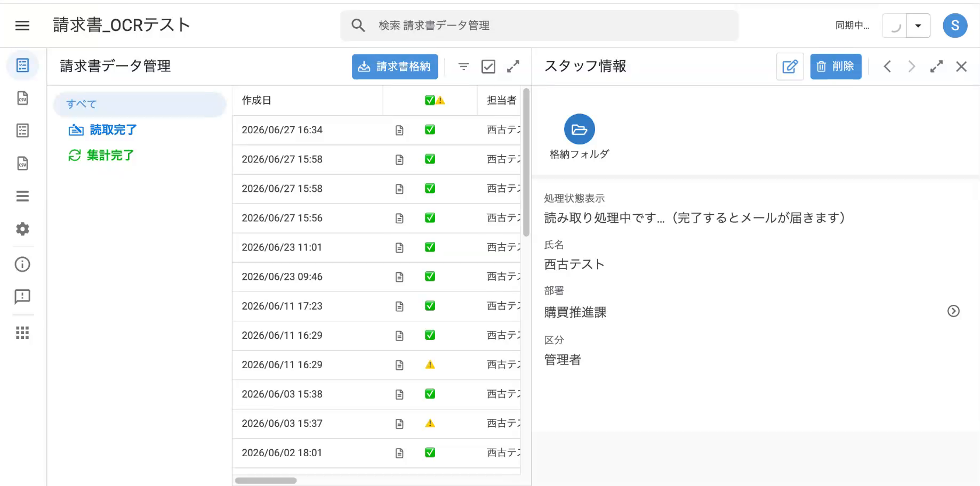Open the first CSV file sidebar icon
980x486 pixels.
point(22,98)
